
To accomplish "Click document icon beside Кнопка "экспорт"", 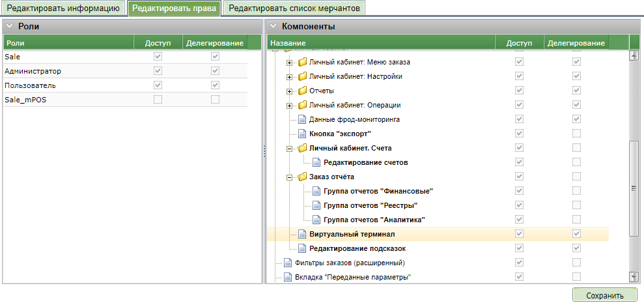I will tap(302, 134).
